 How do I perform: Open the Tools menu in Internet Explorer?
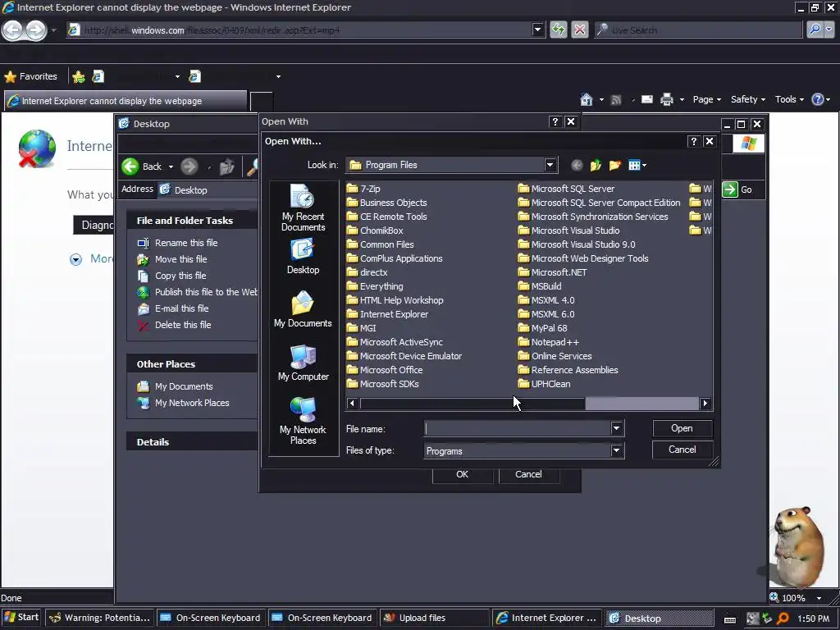coord(789,99)
